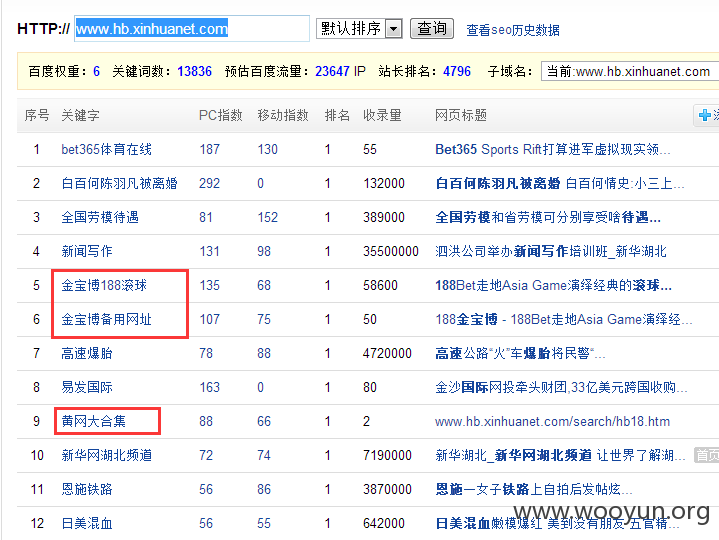Open page title 金沙国际网投牵头财团
The image size is (719, 540).
coord(561,387)
